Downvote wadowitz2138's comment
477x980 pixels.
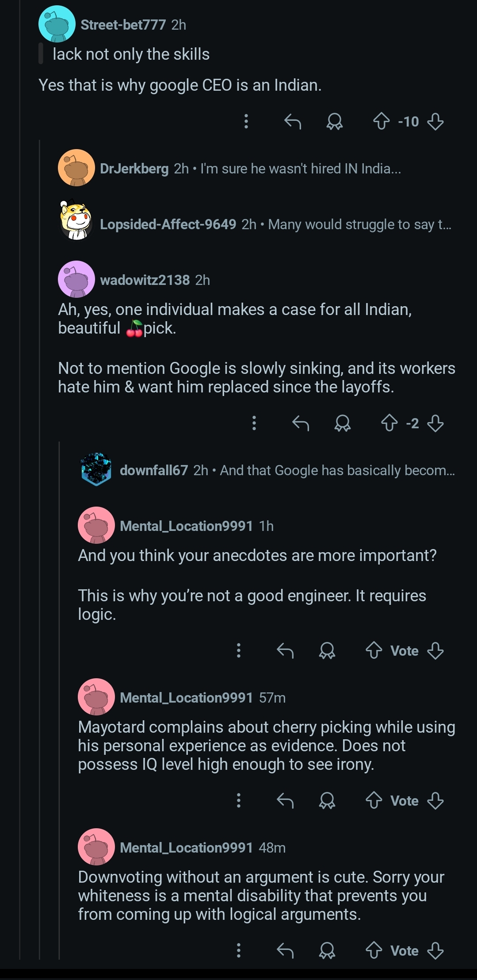click(435, 423)
